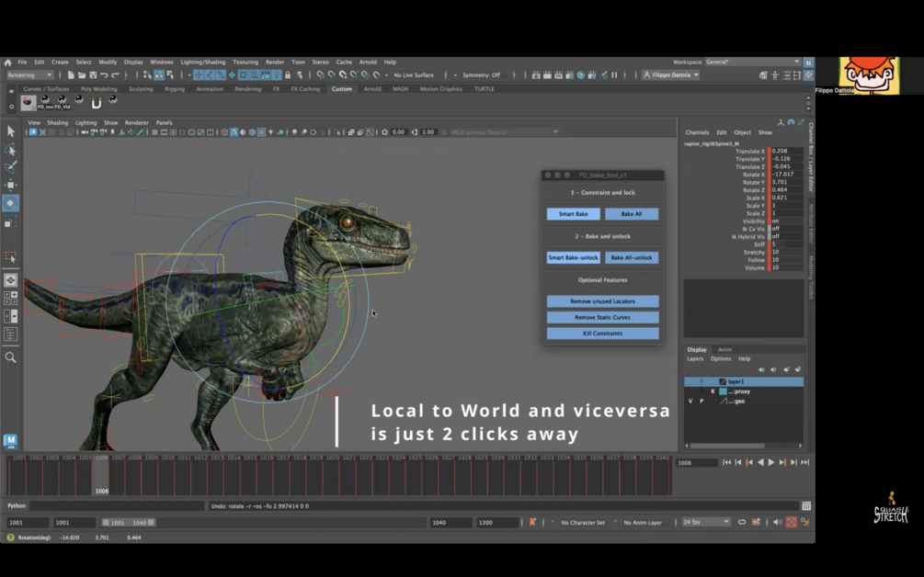
Task: Open the Workspace General dropdown
Action: pos(752,62)
